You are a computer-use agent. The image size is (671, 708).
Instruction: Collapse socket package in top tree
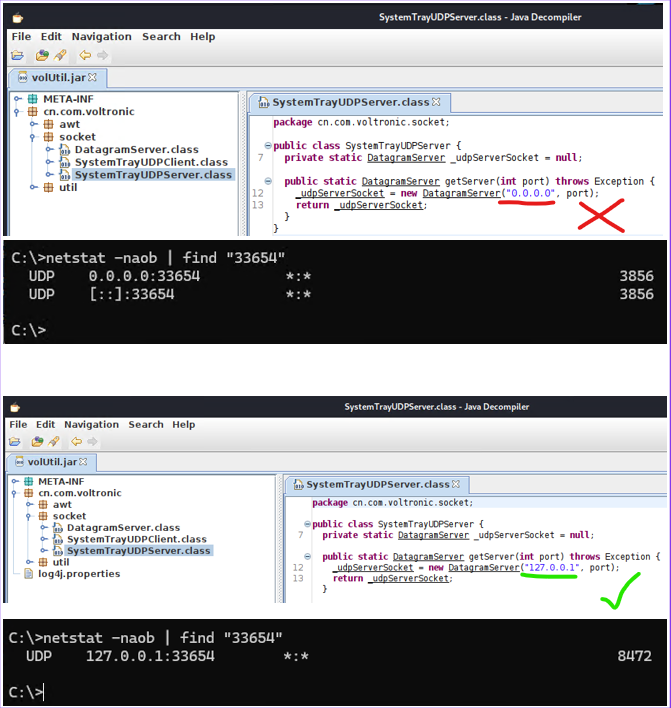pos(35,137)
